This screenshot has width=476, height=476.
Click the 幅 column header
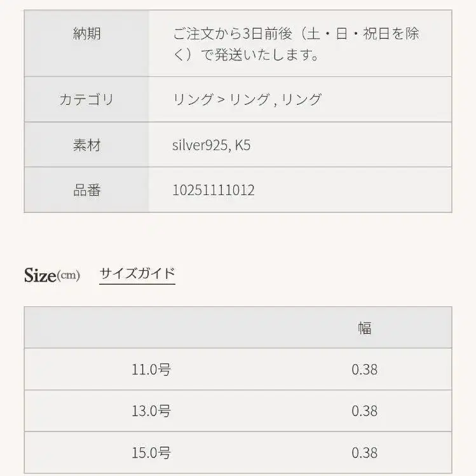(364, 328)
